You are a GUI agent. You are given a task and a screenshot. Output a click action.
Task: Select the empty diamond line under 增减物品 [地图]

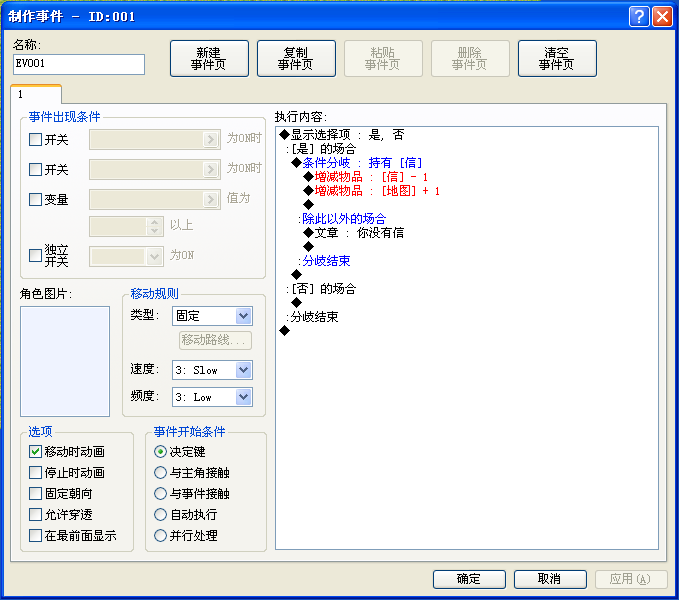point(308,204)
